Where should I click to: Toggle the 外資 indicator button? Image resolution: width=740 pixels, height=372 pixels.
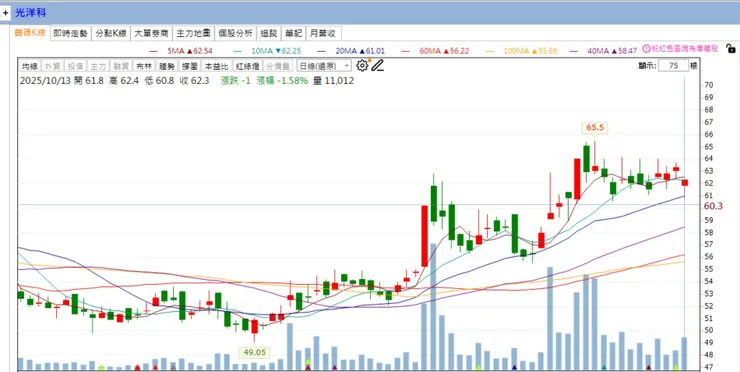click(x=52, y=66)
